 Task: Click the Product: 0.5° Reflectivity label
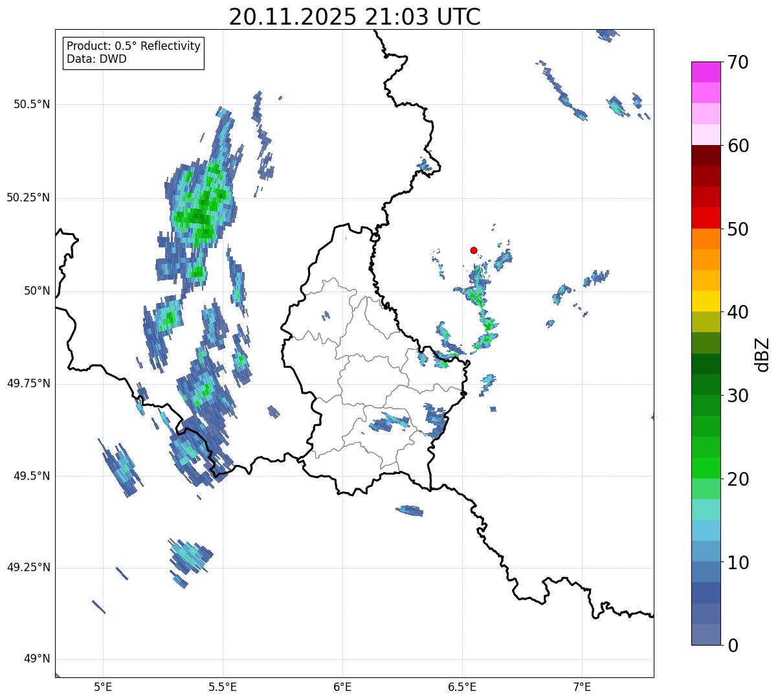tap(134, 47)
